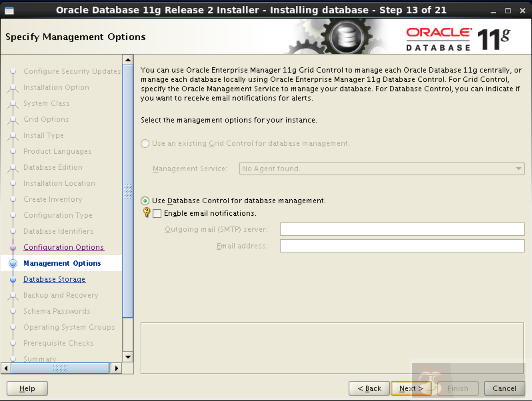The image size is (532, 401).
Task: Click the Grid Options step
Action: (x=46, y=119)
